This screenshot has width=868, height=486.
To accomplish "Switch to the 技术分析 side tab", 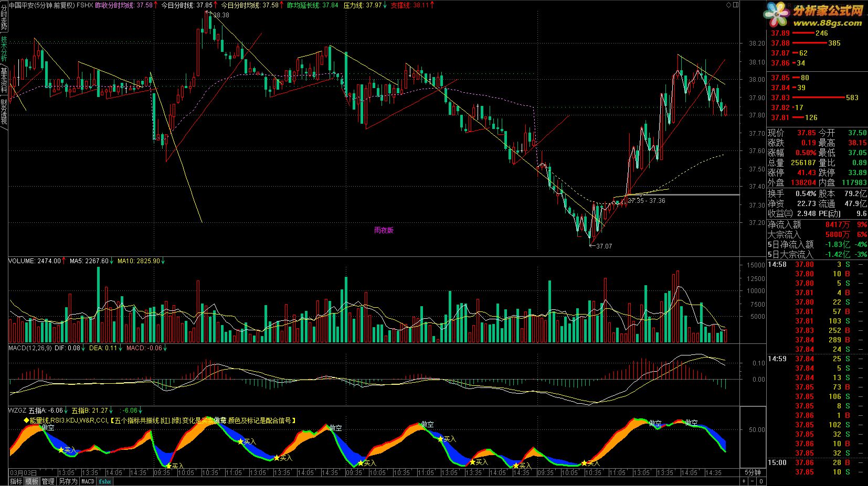I will pyautogui.click(x=4, y=49).
